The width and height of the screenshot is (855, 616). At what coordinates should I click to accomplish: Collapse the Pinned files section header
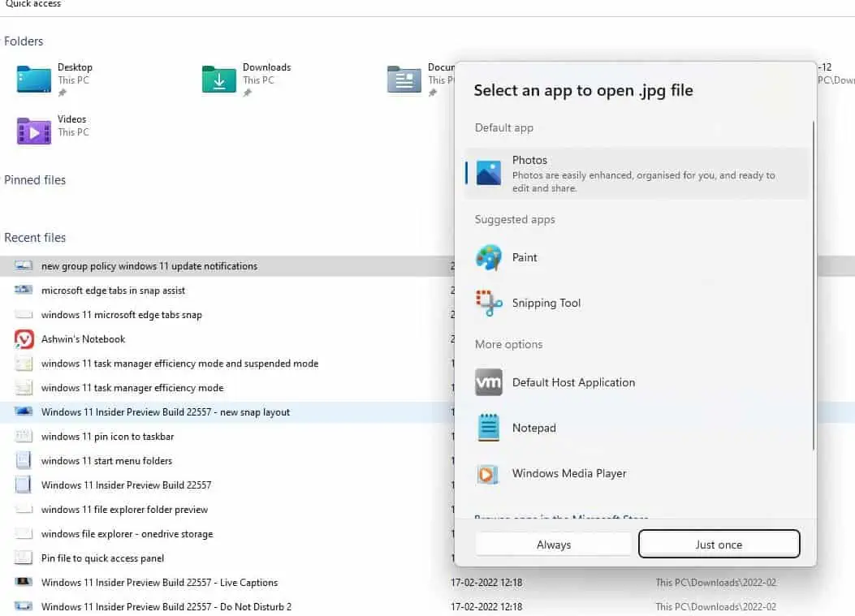coord(35,180)
